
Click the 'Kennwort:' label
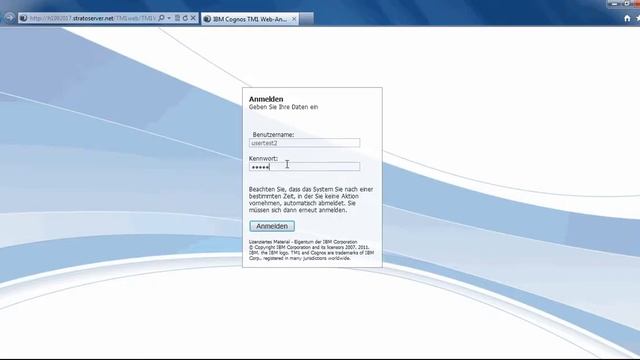(263, 158)
